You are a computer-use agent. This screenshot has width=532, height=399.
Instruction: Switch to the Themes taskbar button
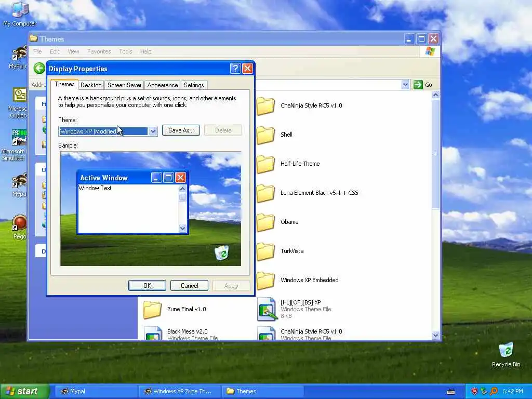[x=262, y=392]
